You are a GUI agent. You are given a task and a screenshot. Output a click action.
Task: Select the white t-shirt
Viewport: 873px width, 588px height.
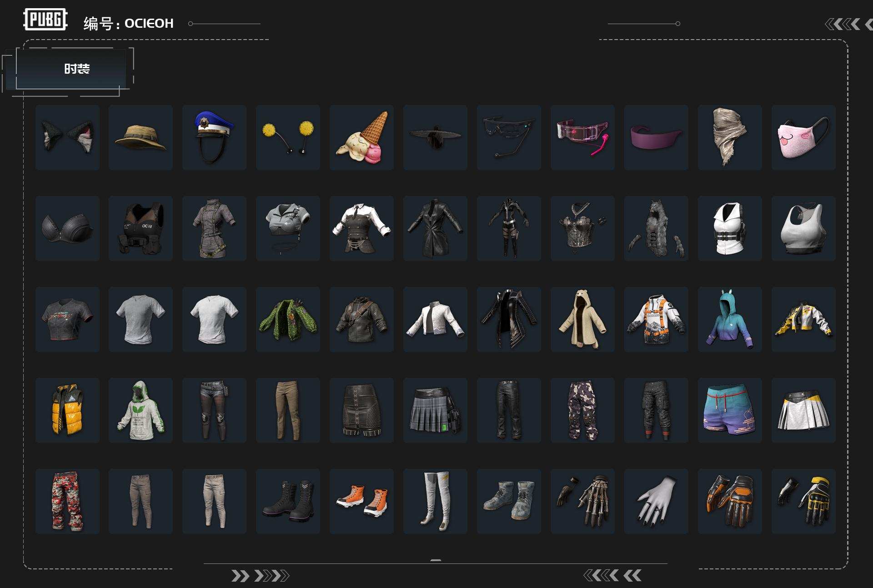(x=214, y=319)
